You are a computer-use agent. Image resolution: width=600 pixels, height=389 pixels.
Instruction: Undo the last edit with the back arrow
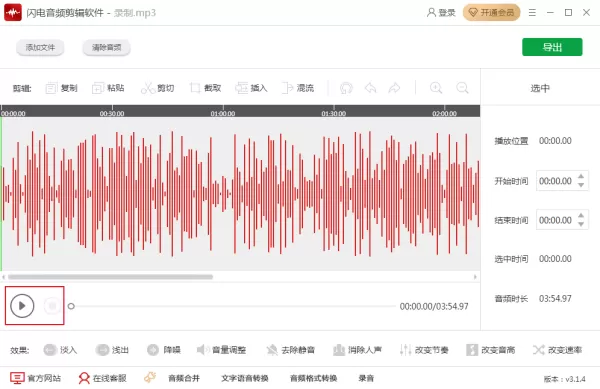click(x=370, y=88)
